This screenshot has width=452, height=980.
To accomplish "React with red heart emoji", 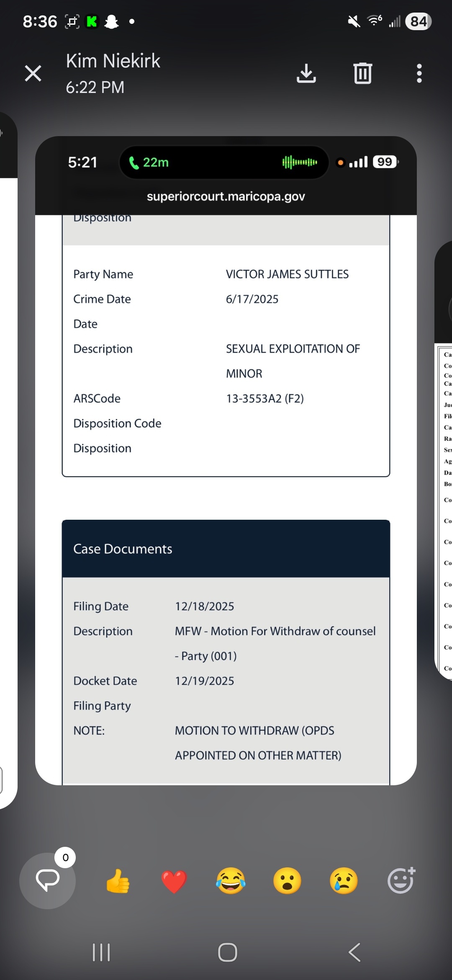I will coord(174,881).
